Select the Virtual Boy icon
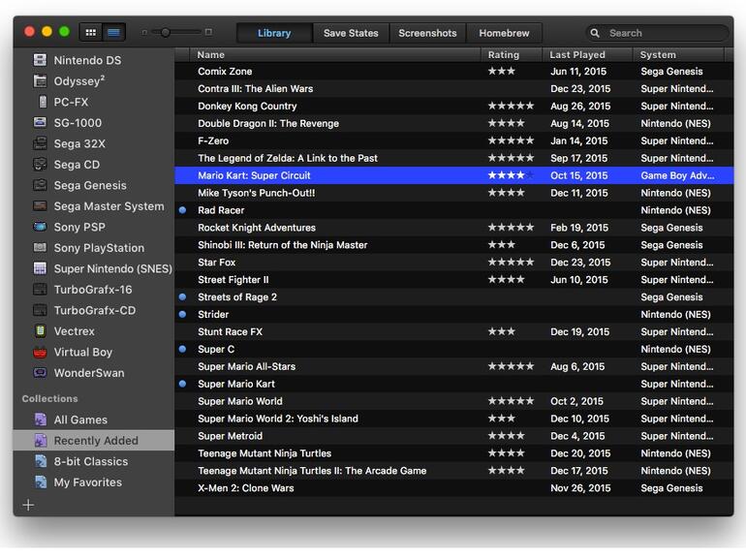Viewport: 746px width, 560px height. point(40,352)
